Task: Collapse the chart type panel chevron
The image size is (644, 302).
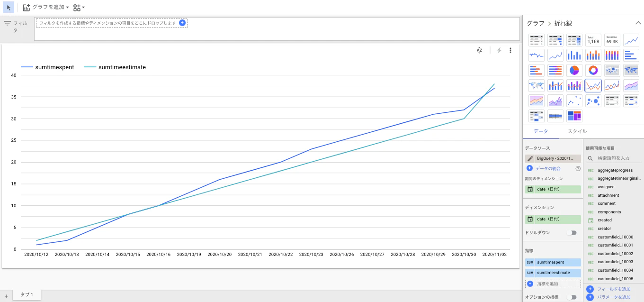Action: [x=637, y=23]
